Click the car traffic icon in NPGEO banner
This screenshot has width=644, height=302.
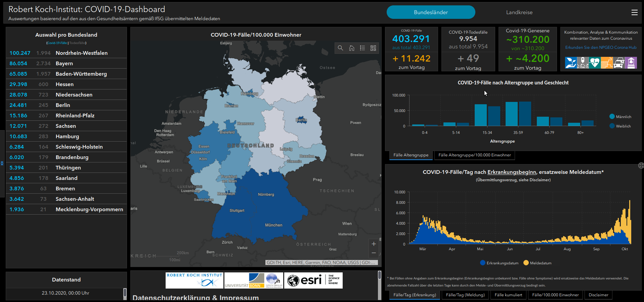coord(619,63)
